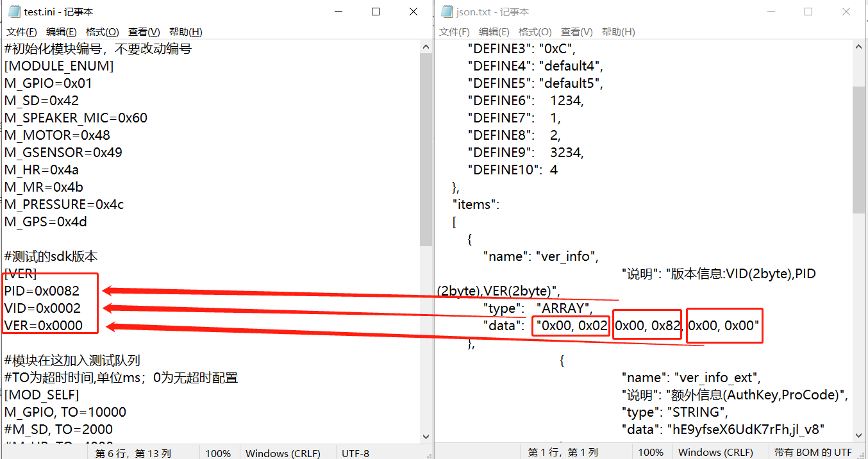
Task: Open 帮助(H) menu in json.txt window
Action: (619, 32)
